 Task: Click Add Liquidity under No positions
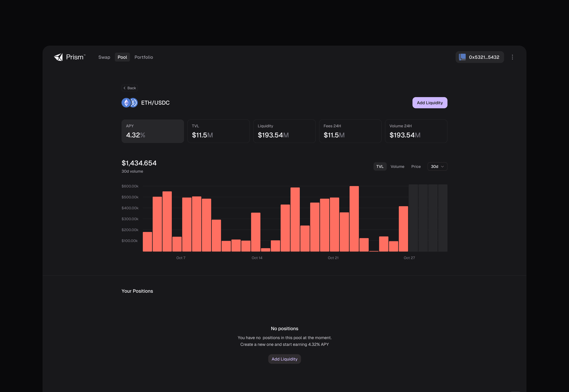click(284, 359)
